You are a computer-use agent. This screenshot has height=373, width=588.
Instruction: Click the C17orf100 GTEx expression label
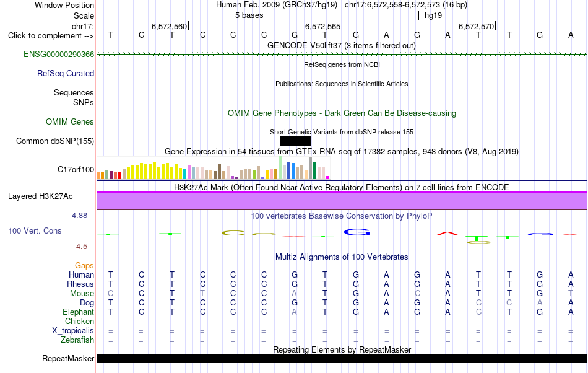[76, 170]
